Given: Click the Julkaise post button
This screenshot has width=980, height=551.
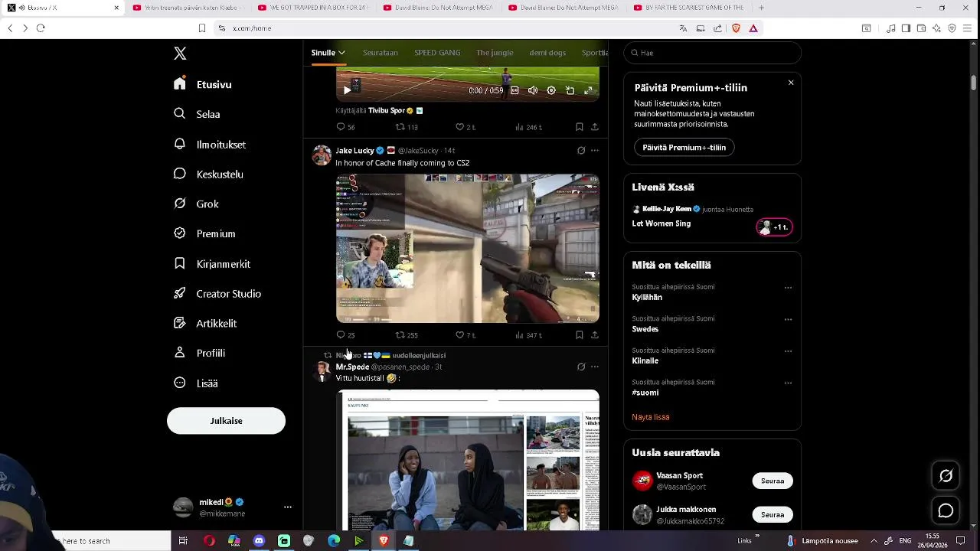Looking at the screenshot, I should point(226,421).
